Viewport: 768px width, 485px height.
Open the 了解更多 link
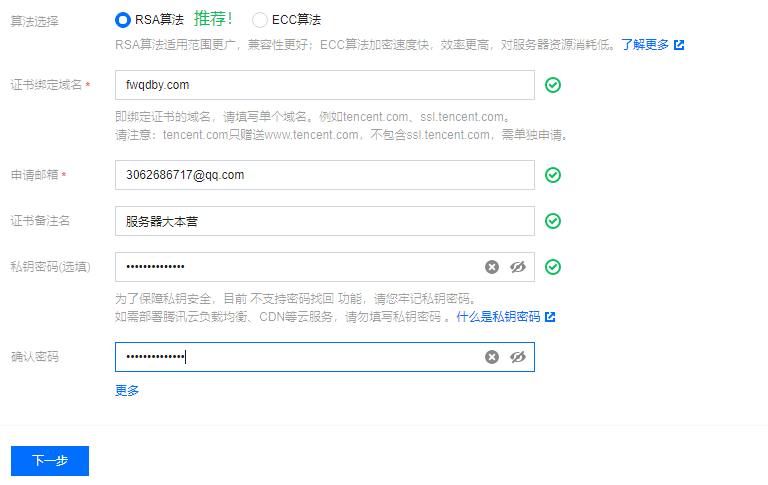pyautogui.click(x=645, y=45)
